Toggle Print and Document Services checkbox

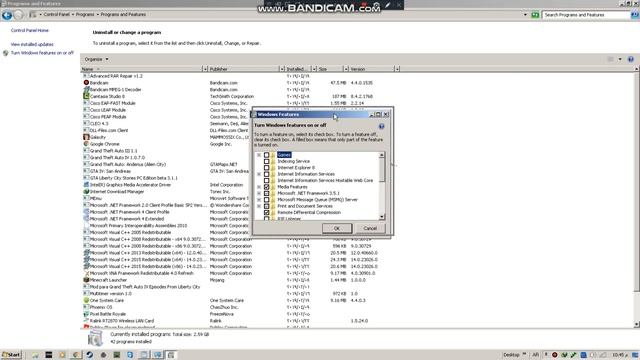click(x=267, y=206)
